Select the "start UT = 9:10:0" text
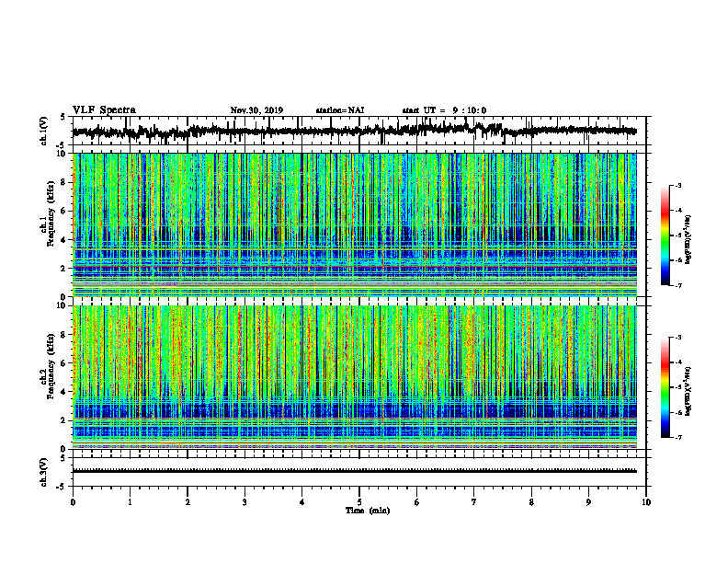728x563 pixels. pos(444,110)
